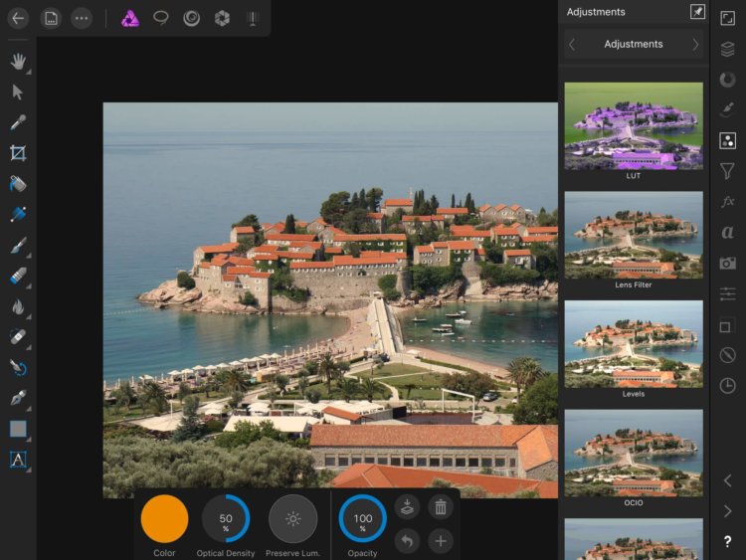The height and width of the screenshot is (560, 746).
Task: Apply the Levels adjustment thumbnail
Action: (x=634, y=344)
